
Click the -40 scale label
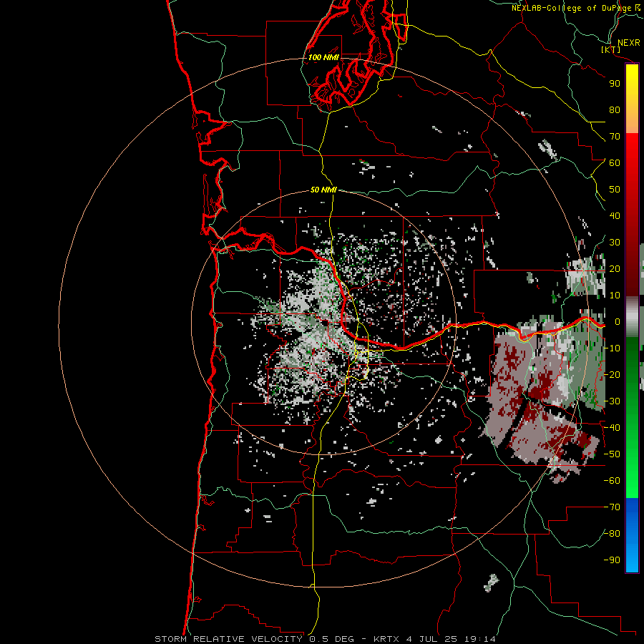(612, 428)
